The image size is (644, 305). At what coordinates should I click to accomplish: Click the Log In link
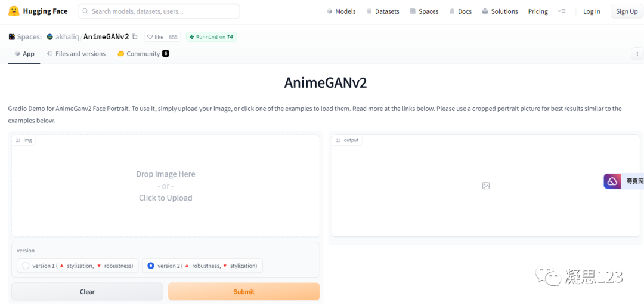[x=592, y=11]
